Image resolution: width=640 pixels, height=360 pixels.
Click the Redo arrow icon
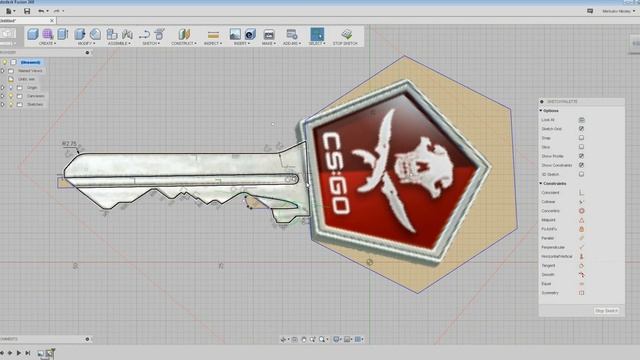57,11
